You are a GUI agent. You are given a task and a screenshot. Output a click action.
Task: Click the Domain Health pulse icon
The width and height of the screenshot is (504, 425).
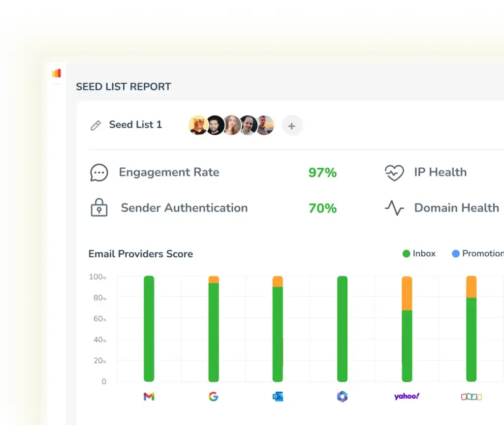click(x=394, y=208)
